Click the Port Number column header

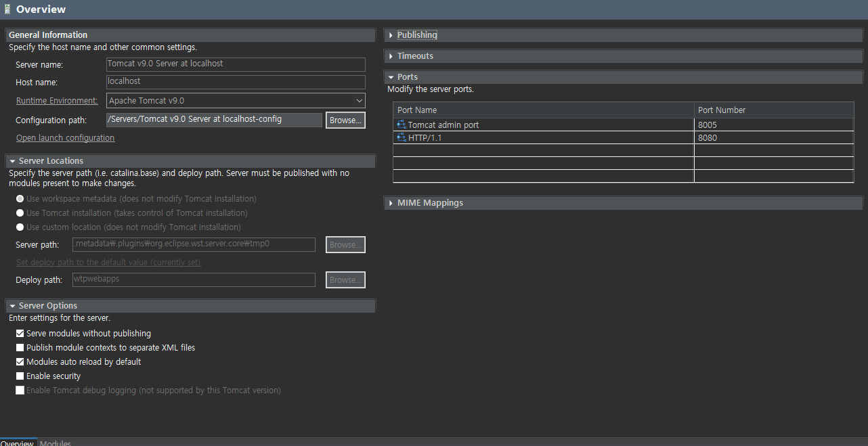774,110
